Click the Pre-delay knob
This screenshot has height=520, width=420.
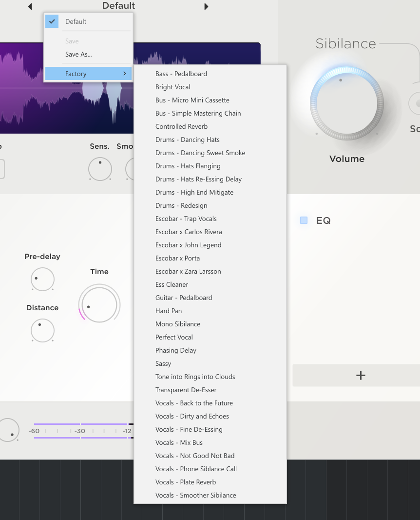point(42,280)
